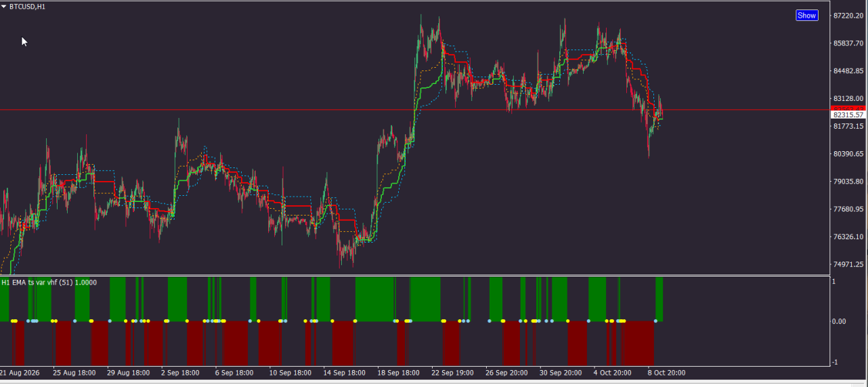Viewport: 868px width, 387px height.
Task: Click the 25 Aug 18:00 time label
Action: [x=74, y=372]
